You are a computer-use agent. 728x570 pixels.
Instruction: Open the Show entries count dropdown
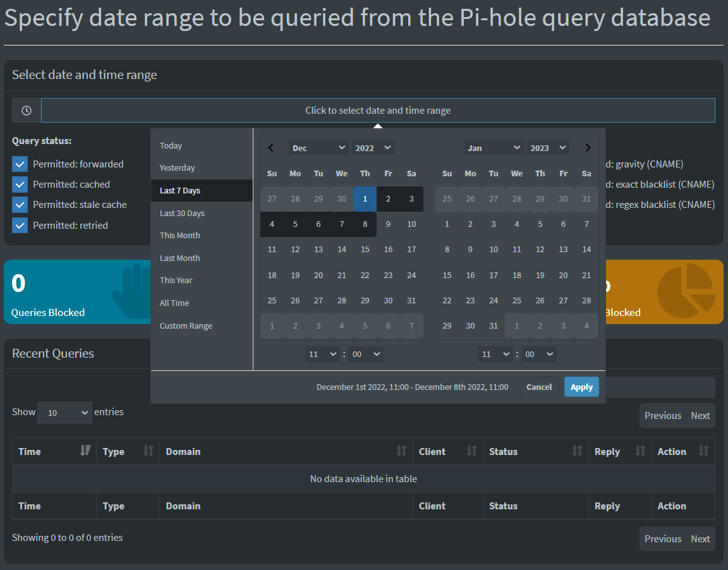(x=64, y=413)
